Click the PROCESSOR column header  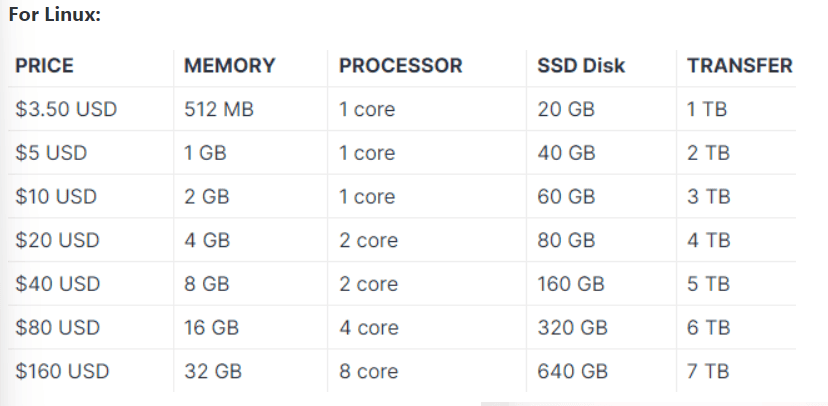[x=401, y=65]
